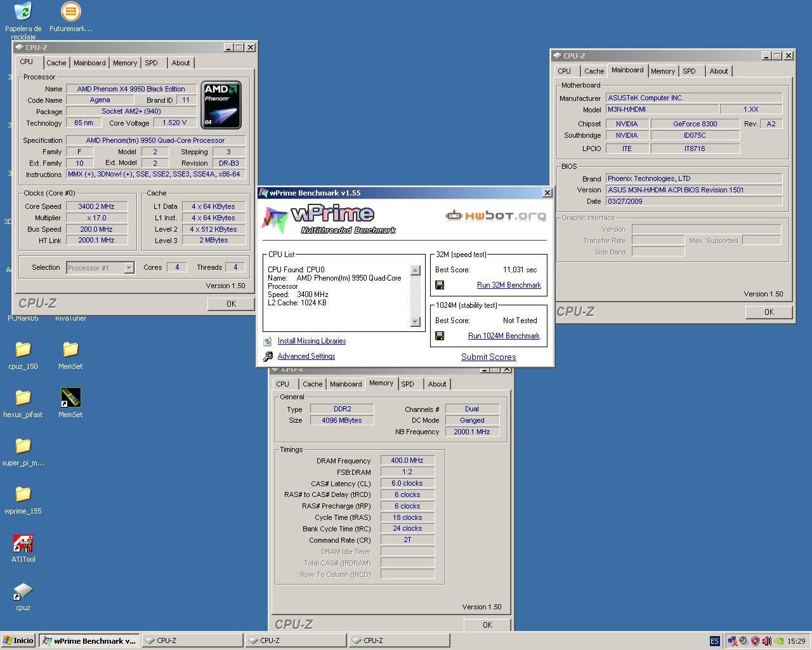The height and width of the screenshot is (650, 812).
Task: Click OK in the right CPU-Z Mainboard window
Action: pos(769,312)
